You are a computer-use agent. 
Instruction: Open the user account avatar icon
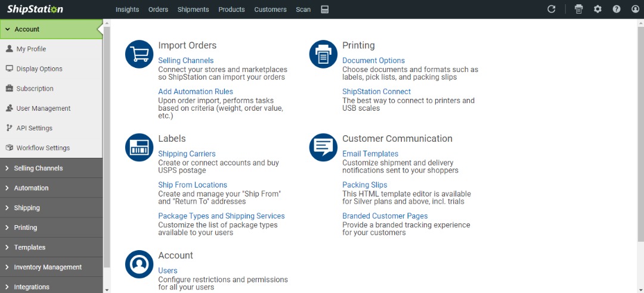coord(635,10)
